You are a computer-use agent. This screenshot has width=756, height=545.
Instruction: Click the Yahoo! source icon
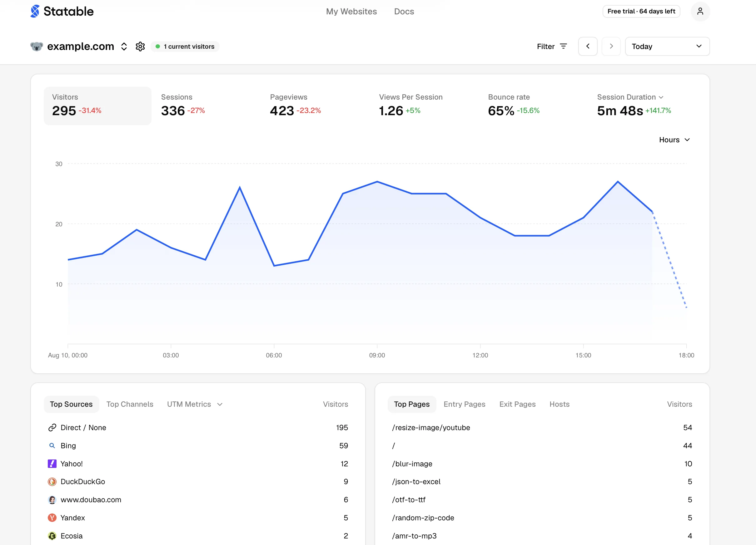[x=52, y=464]
